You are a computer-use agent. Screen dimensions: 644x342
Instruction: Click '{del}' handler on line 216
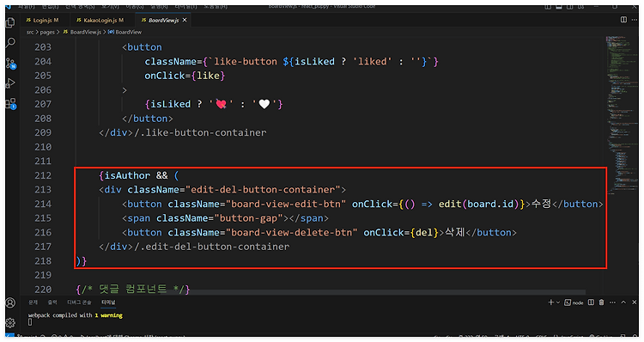pyautogui.click(x=425, y=233)
